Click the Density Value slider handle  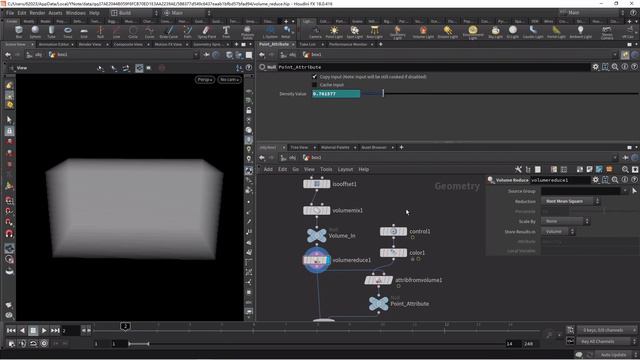[383, 93]
